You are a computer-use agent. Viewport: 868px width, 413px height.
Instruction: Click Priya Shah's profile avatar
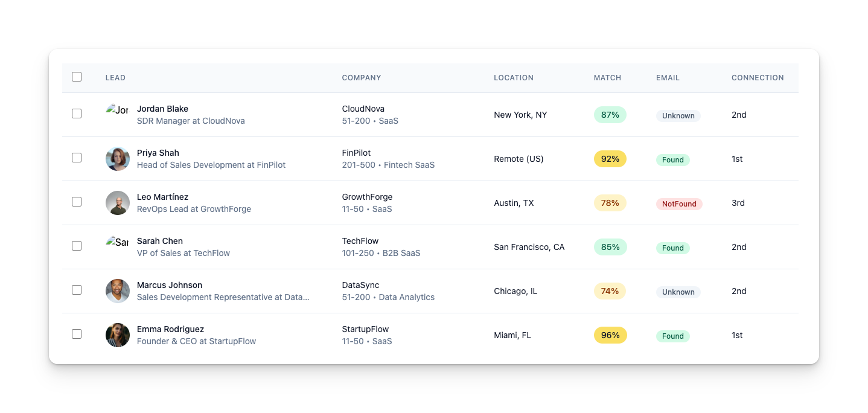(x=118, y=159)
